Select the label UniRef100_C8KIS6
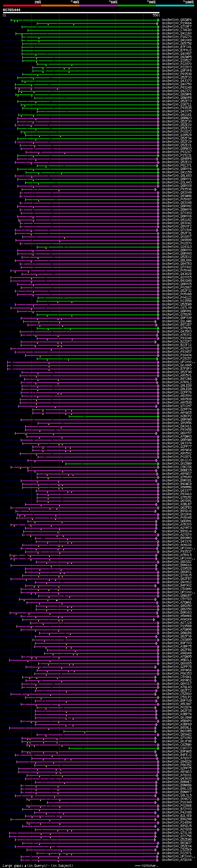Image resolution: width=197 pixels, height=868 pixels. [x=177, y=467]
